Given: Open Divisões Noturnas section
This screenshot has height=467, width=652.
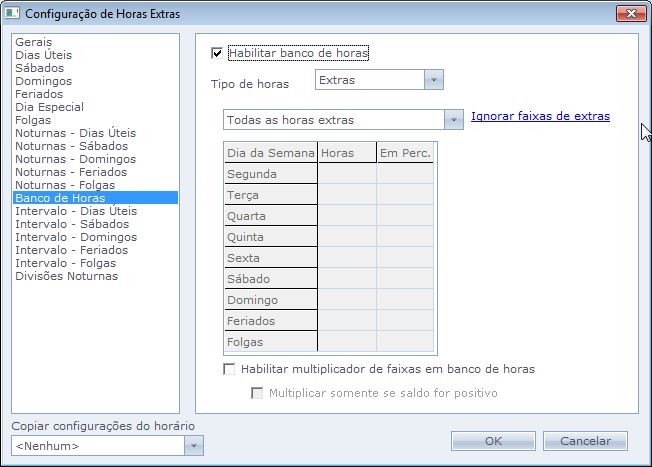Looking at the screenshot, I should pyautogui.click(x=66, y=276).
